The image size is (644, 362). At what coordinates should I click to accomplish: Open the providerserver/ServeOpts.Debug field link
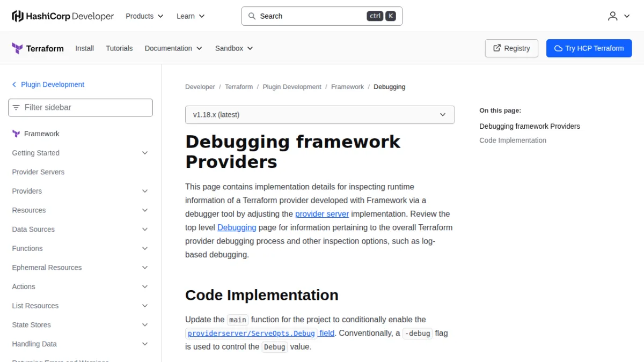pos(260,333)
